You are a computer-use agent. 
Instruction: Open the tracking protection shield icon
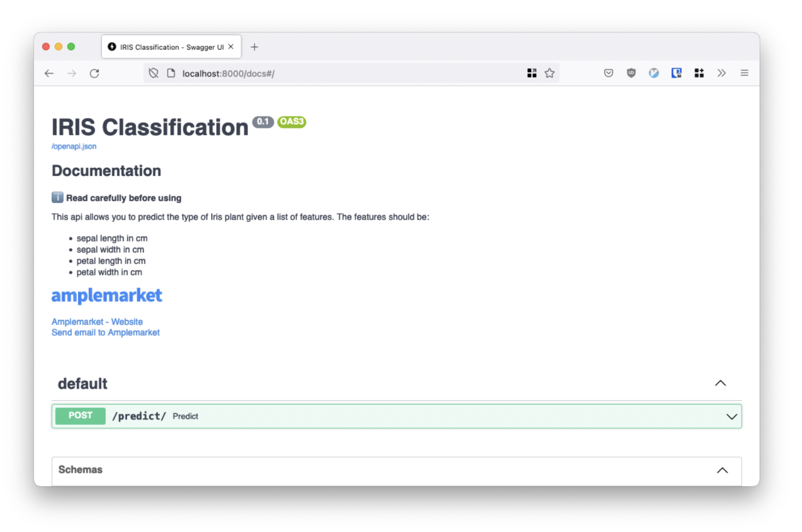click(x=153, y=73)
